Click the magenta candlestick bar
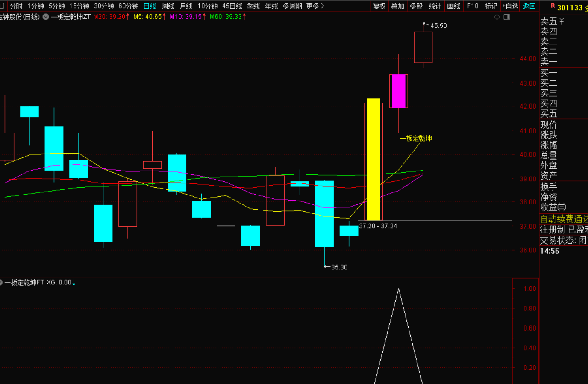This screenshot has height=384, width=588. coord(398,91)
